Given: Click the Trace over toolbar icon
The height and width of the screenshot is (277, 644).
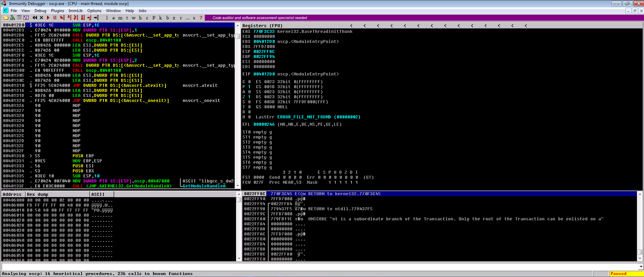Looking at the screenshot, I should (83, 18).
